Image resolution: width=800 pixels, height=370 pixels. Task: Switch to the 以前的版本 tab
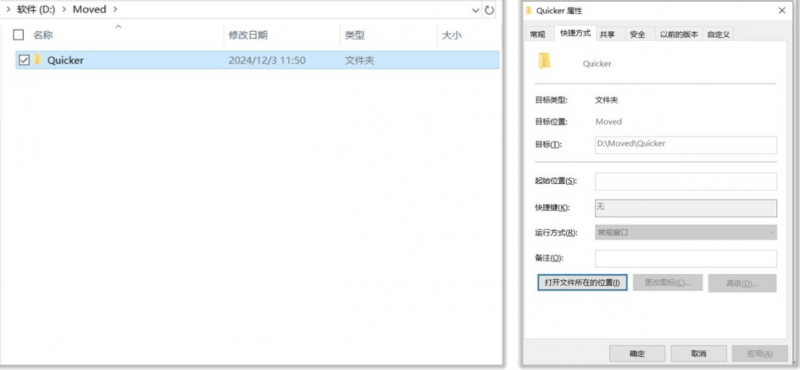coord(679,34)
